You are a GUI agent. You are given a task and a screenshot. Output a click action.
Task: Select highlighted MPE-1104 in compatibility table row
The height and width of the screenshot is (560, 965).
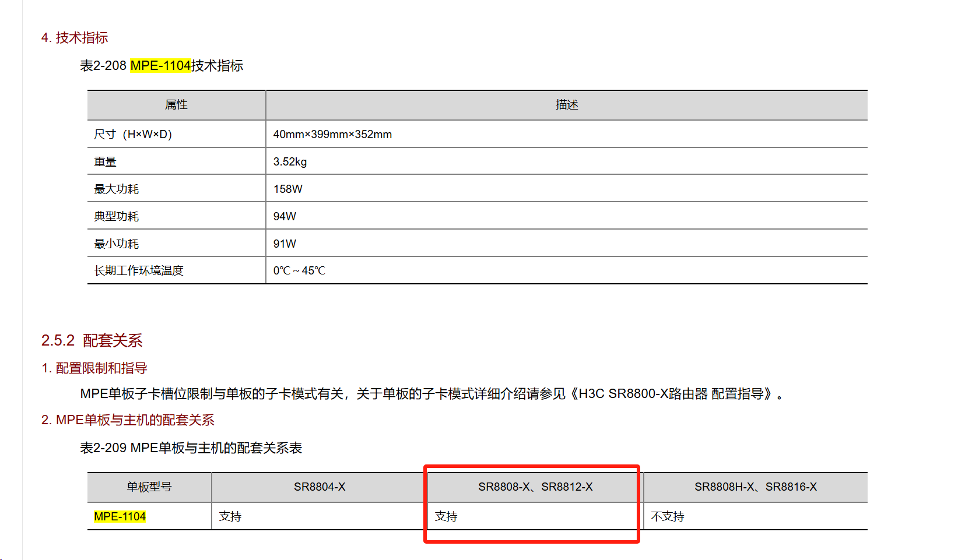coord(120,517)
